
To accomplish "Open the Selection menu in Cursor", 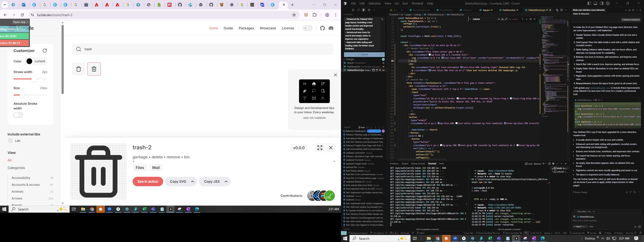I will point(375,4).
